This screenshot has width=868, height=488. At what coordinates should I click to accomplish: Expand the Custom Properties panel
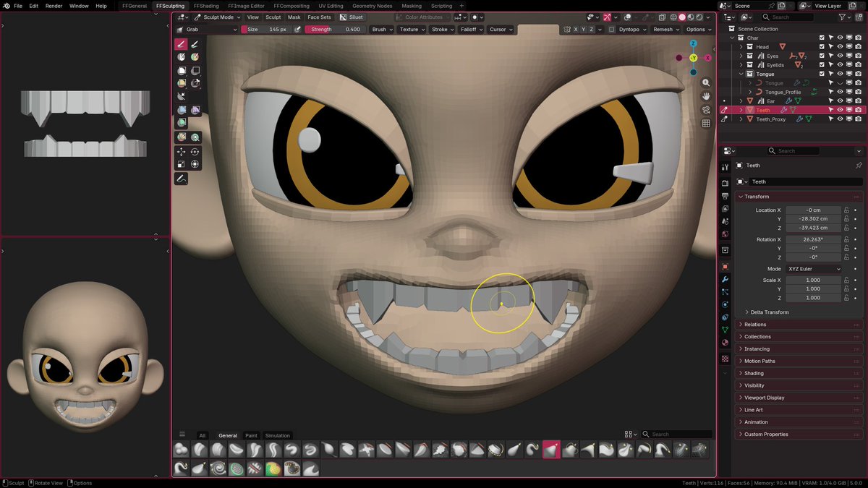766,435
